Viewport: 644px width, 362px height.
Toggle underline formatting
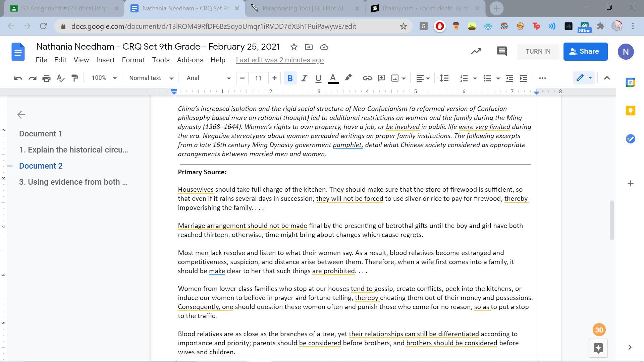pos(318,78)
